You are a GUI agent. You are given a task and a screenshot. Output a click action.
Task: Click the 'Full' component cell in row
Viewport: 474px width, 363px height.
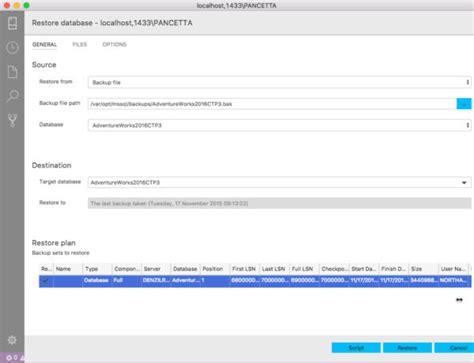126,281
